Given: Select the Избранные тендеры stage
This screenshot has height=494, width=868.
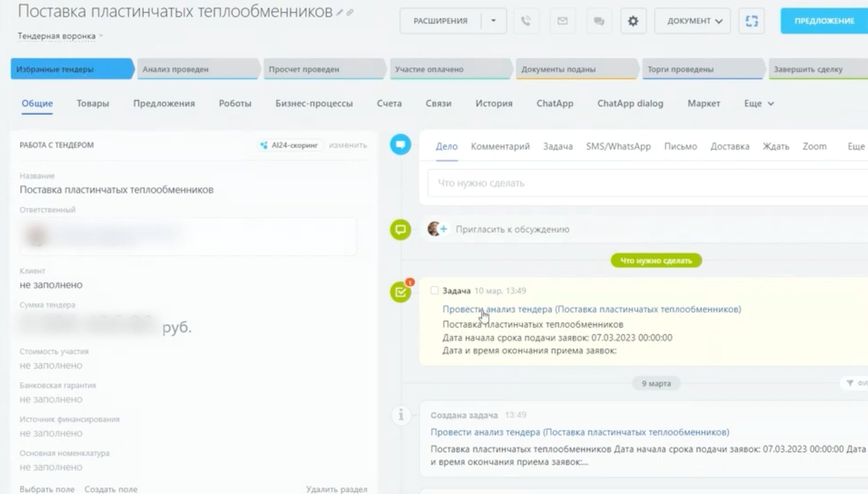Looking at the screenshot, I should pyautogui.click(x=71, y=69).
